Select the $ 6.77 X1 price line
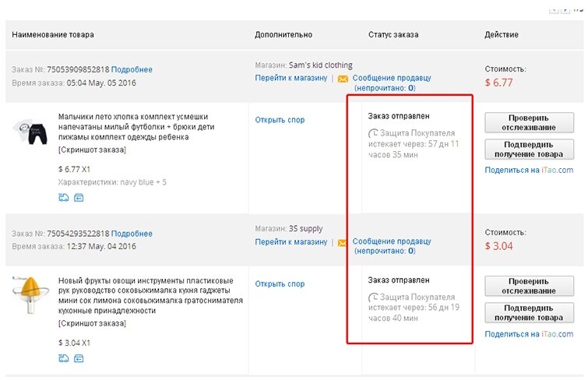588x380 pixels. pos(74,169)
